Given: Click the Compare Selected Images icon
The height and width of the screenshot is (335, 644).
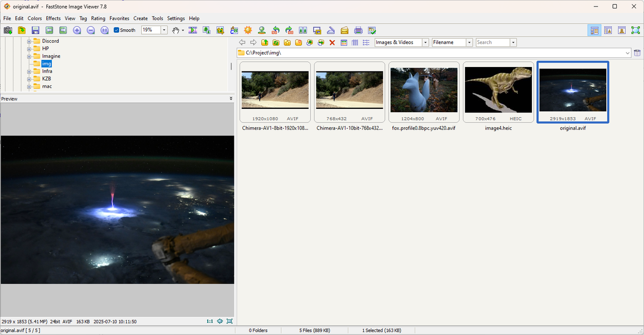Looking at the screenshot, I should click(303, 30).
